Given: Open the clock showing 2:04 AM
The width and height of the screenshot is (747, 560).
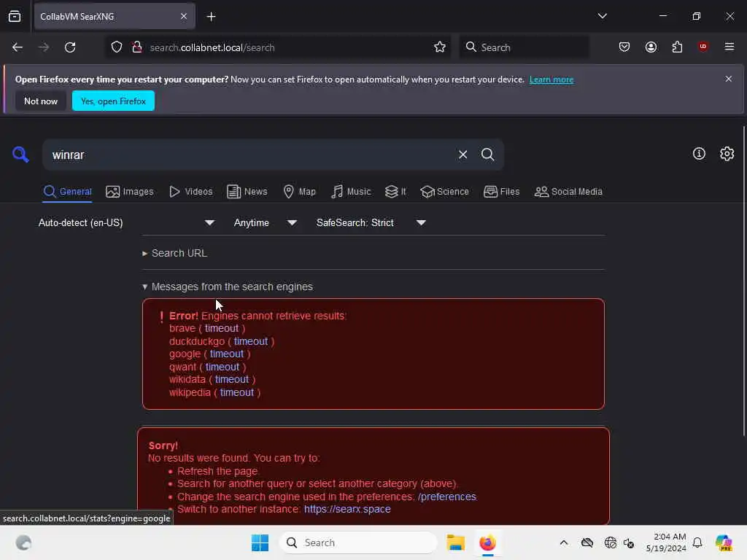Looking at the screenshot, I should [x=665, y=542].
